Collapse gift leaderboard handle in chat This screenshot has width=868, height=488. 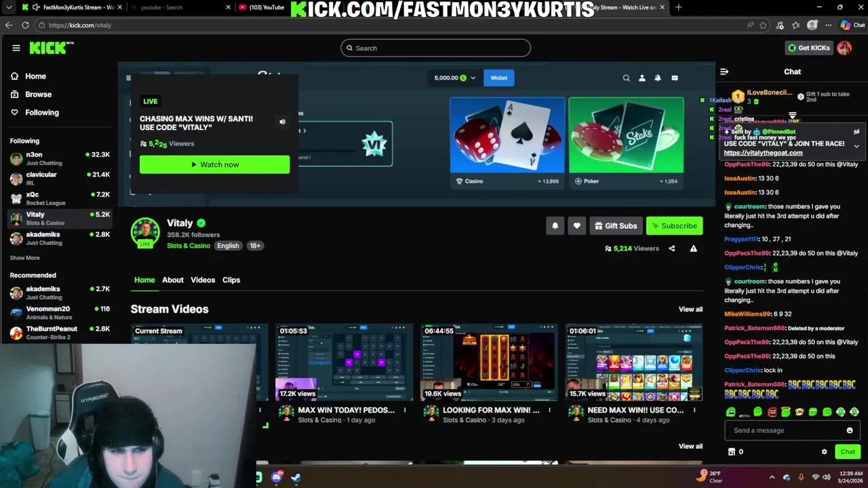(x=792, y=117)
